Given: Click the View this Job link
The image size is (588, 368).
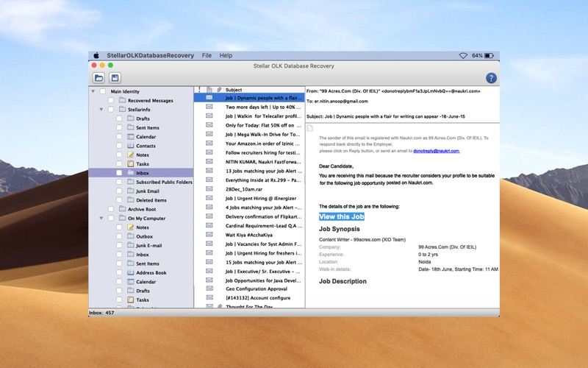Looking at the screenshot, I should pos(341,216).
